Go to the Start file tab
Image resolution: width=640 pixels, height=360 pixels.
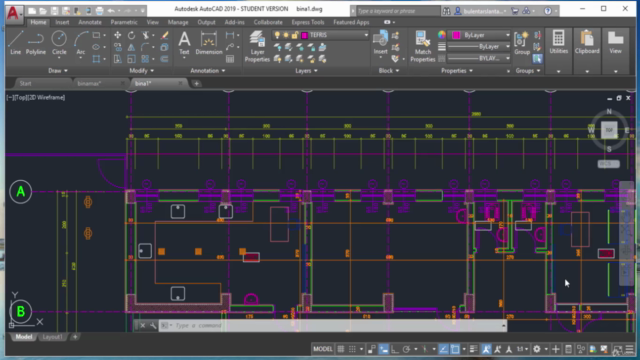tap(25, 83)
